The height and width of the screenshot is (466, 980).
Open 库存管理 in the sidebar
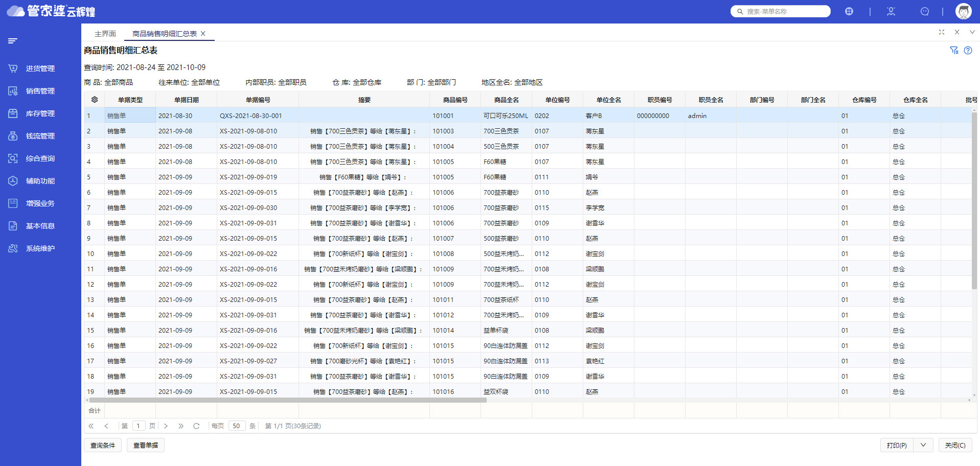(40, 113)
